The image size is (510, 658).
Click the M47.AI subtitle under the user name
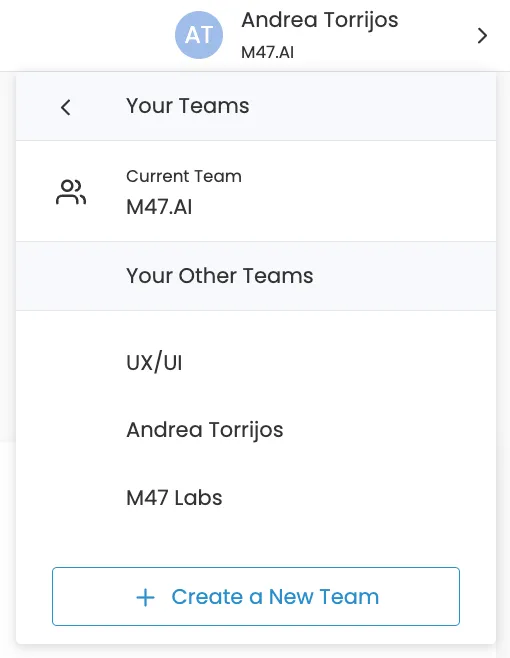[x=267, y=52]
